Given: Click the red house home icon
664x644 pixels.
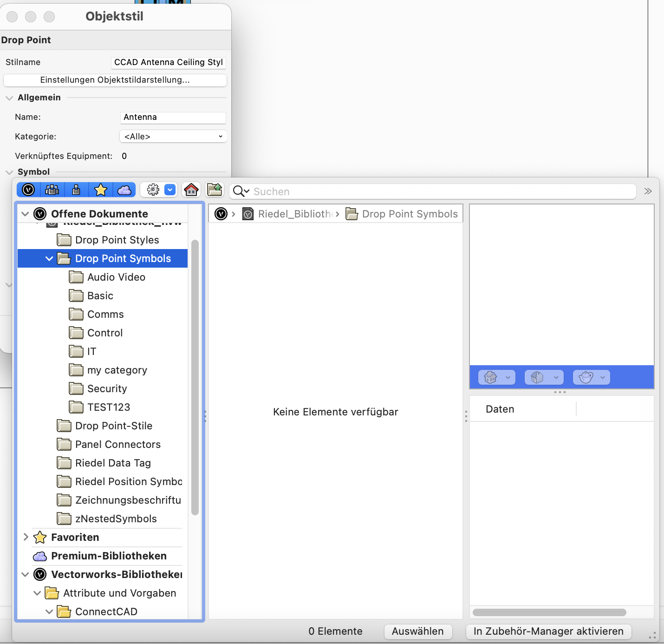Looking at the screenshot, I should coord(191,190).
